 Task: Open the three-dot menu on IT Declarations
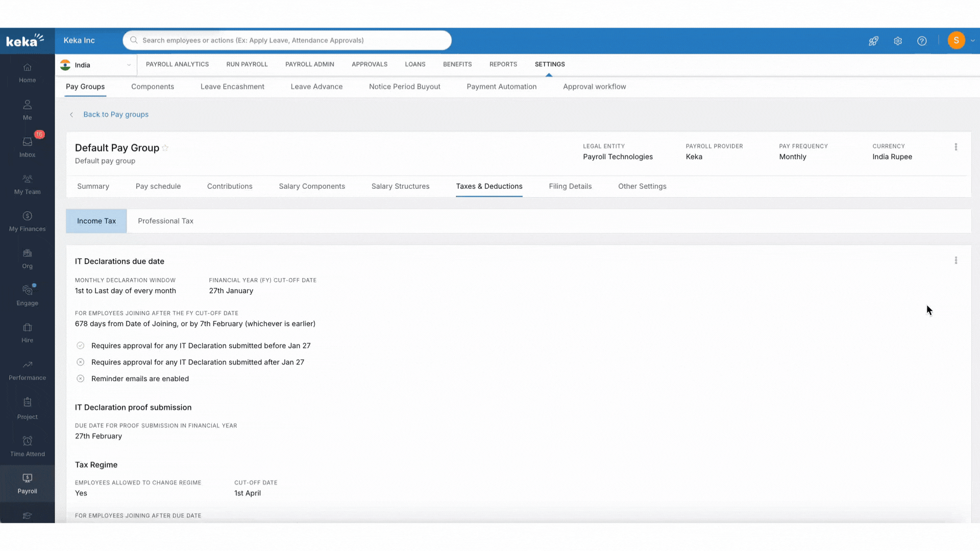956,261
